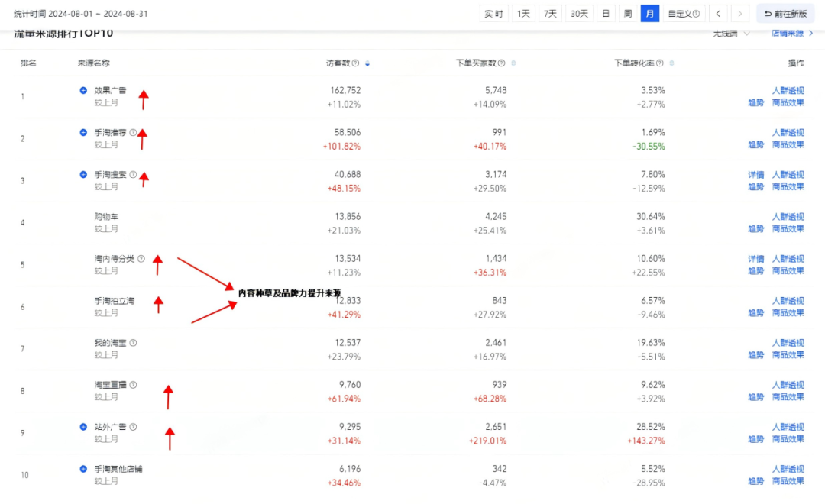
Task: Sort table by 下单买家数 arrows
Action: 513,63
